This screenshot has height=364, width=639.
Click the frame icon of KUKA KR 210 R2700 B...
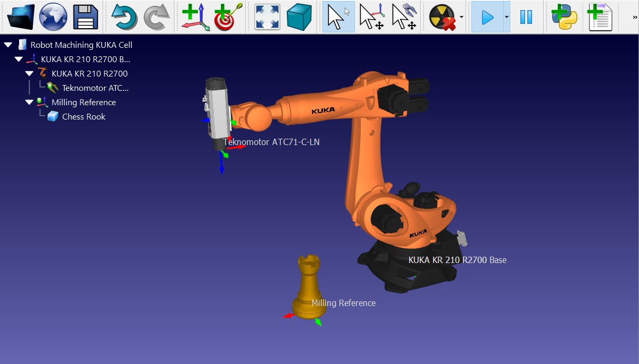click(x=32, y=60)
